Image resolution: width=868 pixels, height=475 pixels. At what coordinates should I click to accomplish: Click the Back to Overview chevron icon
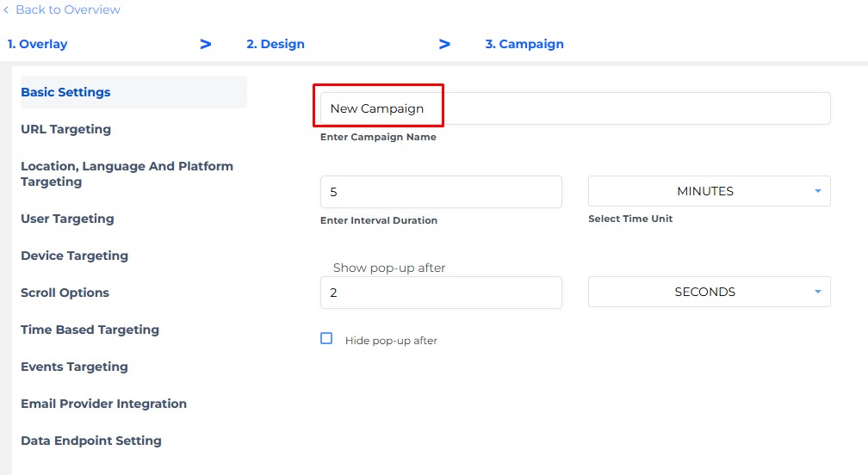point(6,10)
